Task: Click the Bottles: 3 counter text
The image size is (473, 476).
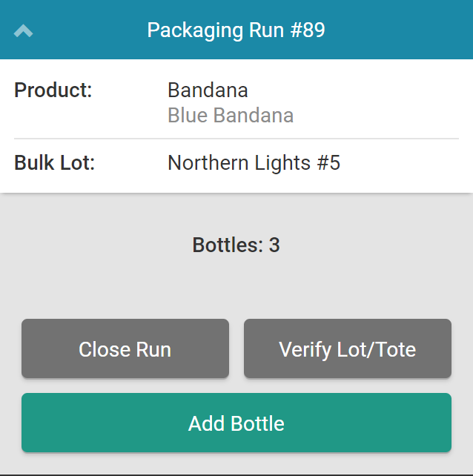Action: (236, 245)
